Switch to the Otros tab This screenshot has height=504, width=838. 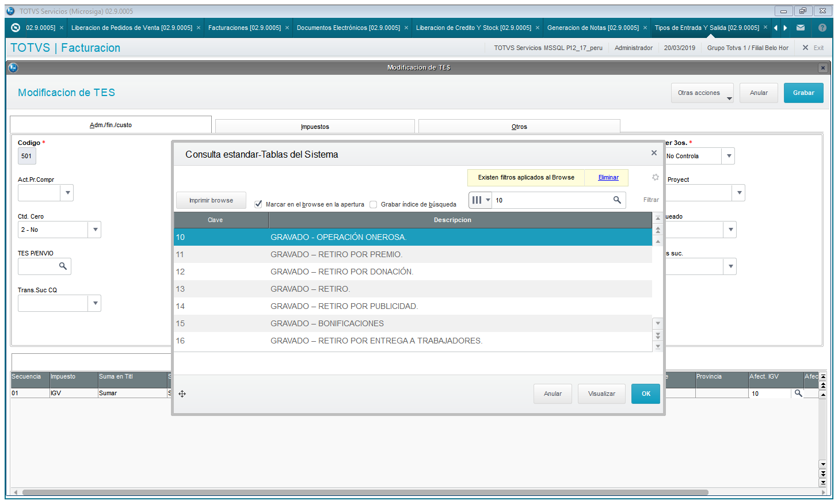tap(519, 127)
